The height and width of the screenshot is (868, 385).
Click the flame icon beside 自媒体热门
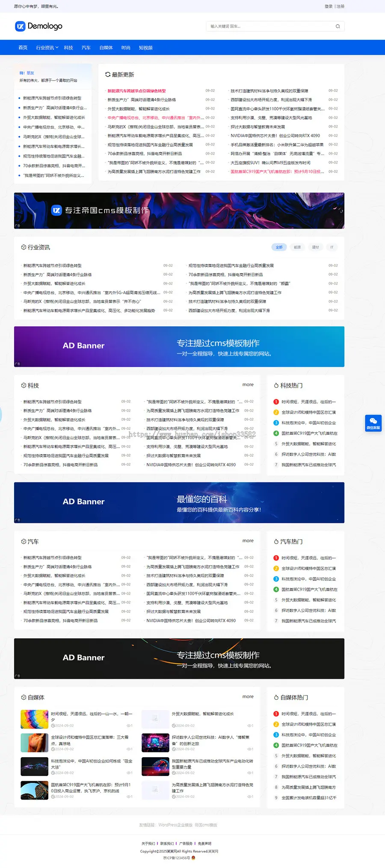pyautogui.click(x=276, y=697)
